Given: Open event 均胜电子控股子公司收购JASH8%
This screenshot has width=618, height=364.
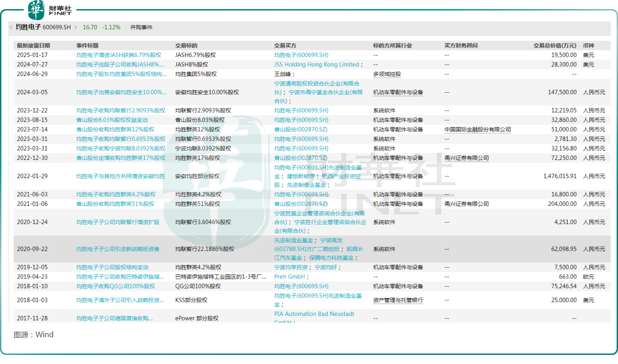Looking at the screenshot, I should click(120, 65).
